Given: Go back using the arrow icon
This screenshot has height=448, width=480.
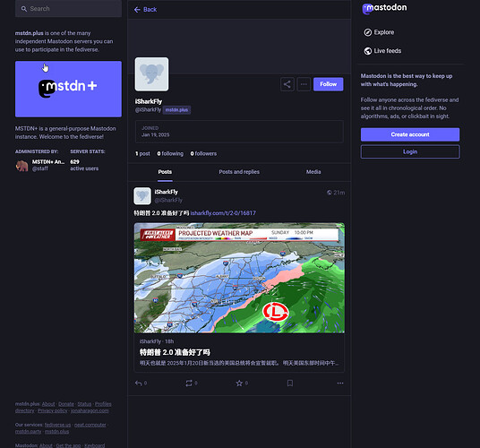Looking at the screenshot, I should [x=137, y=10].
